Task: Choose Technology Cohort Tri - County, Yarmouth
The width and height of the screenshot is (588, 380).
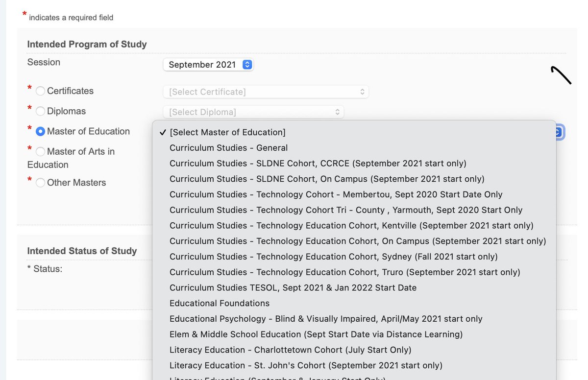Action: [x=354, y=210]
